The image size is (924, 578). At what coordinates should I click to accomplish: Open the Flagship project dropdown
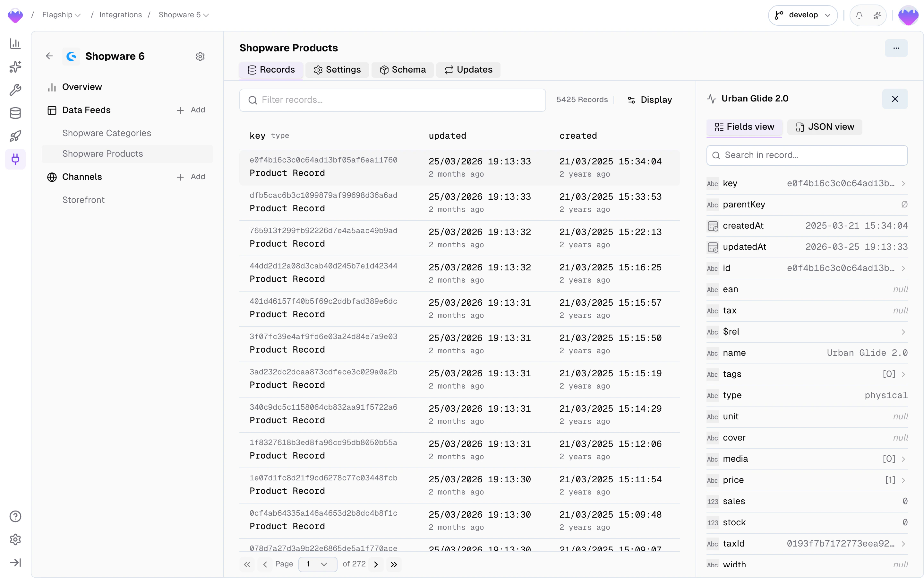(62, 15)
